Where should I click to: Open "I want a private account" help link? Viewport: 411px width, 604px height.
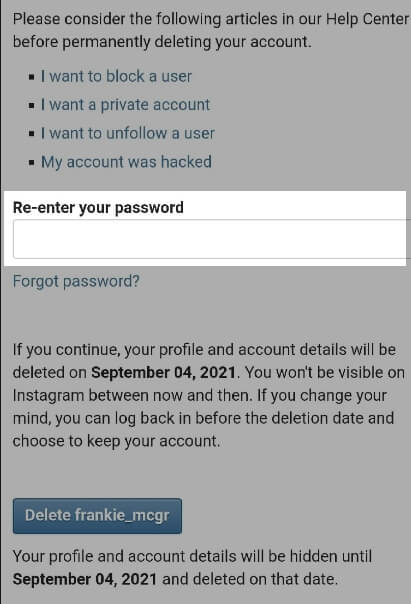point(125,105)
